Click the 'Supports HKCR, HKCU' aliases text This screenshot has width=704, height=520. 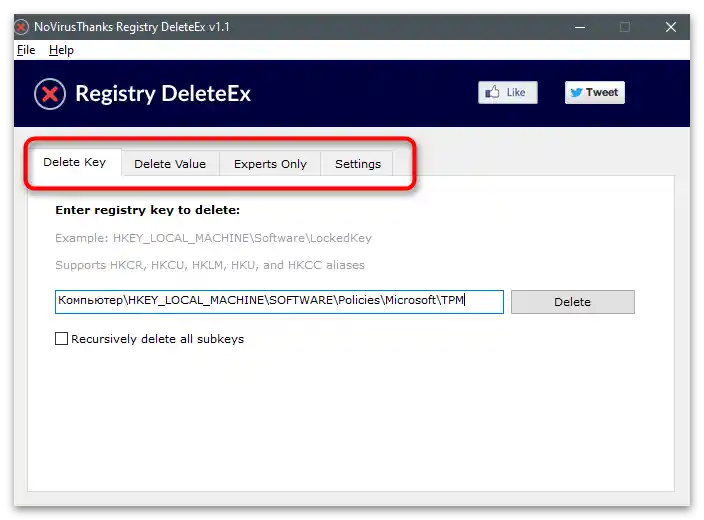click(210, 265)
